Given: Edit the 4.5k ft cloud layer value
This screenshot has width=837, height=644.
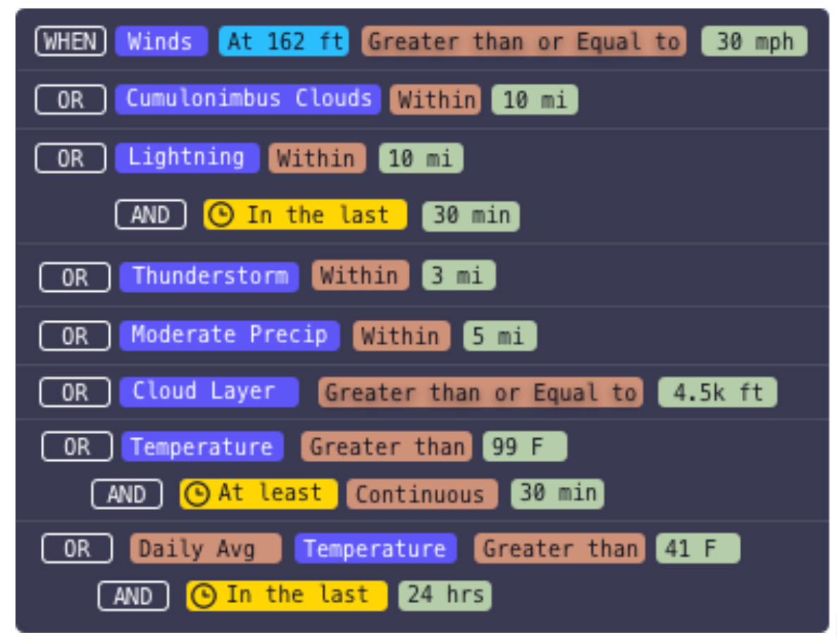Looking at the screenshot, I should tap(717, 392).
